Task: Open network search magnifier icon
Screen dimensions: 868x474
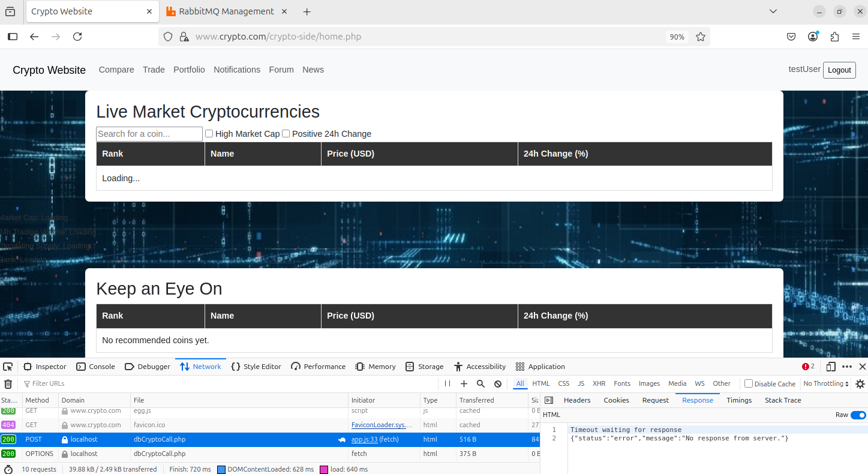Action: pyautogui.click(x=480, y=384)
